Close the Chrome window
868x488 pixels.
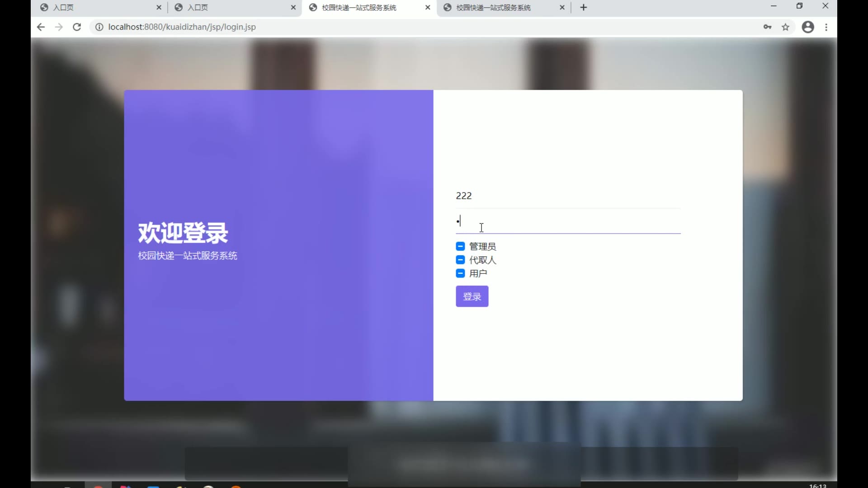point(825,6)
